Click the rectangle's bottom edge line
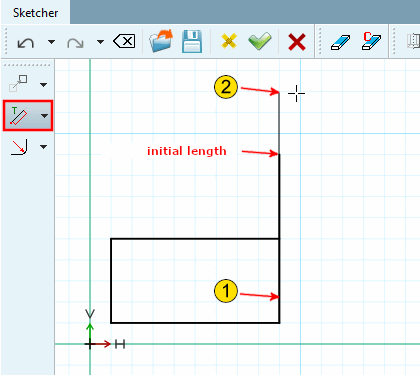 tap(195, 323)
